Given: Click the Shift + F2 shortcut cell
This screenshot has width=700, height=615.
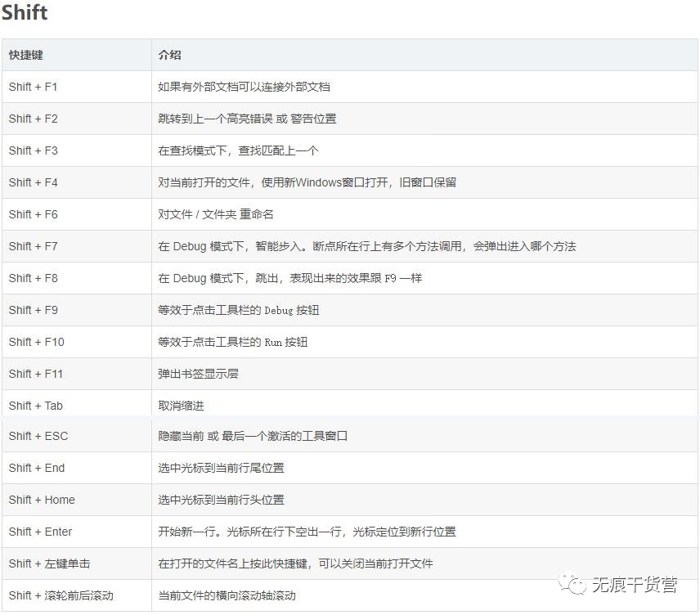Looking at the screenshot, I should click(77, 119).
